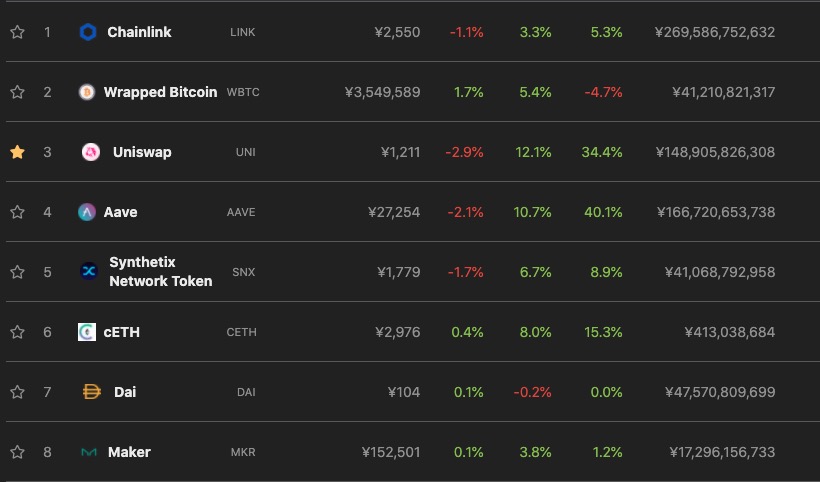
Task: Click the pink Uniswap unicorn icon
Action: pyautogui.click(x=91, y=152)
